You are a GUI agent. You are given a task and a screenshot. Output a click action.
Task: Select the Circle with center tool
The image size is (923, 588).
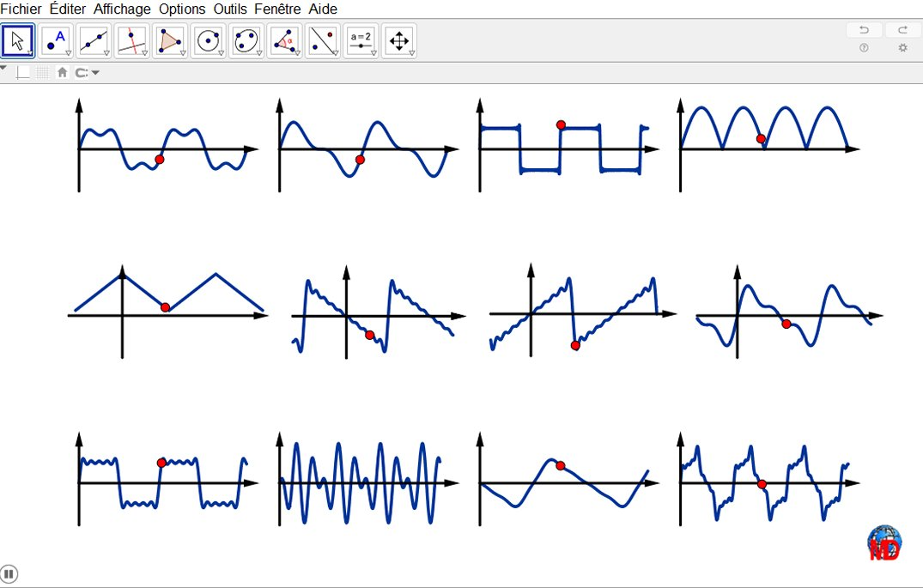(x=208, y=39)
